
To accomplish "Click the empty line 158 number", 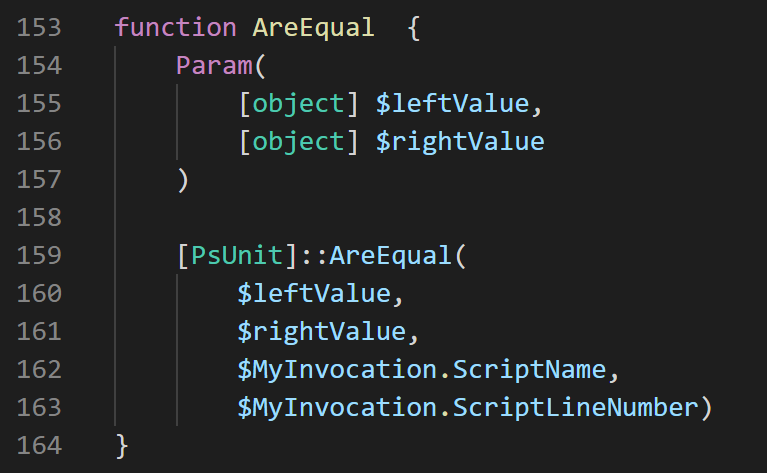I will (x=38, y=218).
